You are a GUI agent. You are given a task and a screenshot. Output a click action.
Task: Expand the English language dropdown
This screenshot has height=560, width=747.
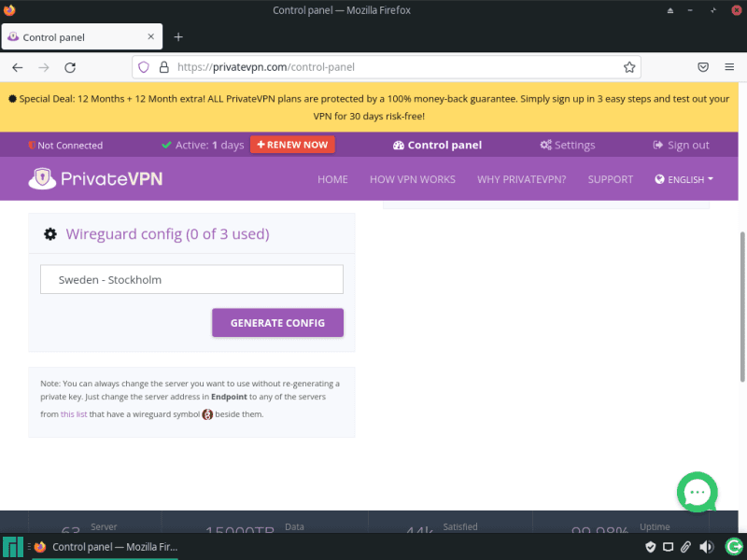click(684, 179)
